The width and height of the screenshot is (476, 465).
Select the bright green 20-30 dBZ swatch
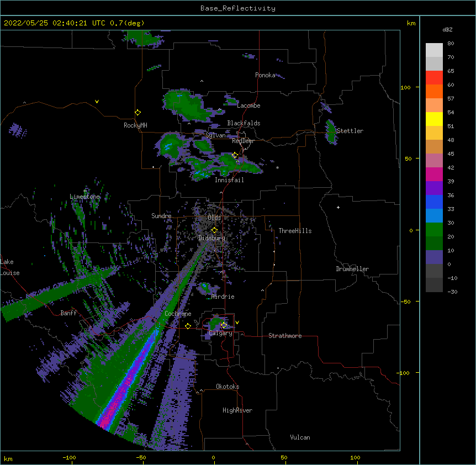click(x=434, y=230)
